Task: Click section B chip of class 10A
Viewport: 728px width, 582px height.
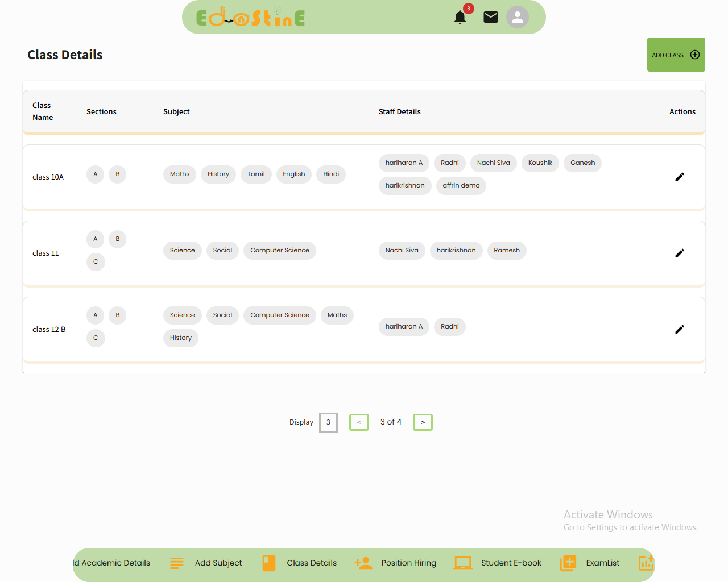Action: pos(118,174)
